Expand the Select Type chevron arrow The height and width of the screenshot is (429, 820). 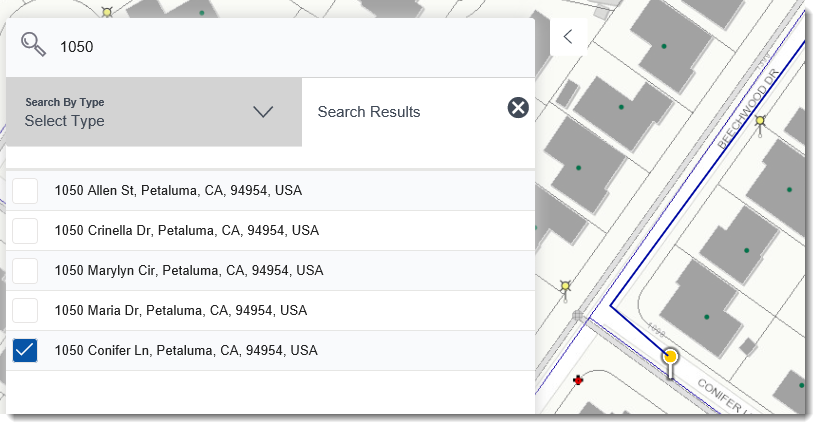[x=263, y=112]
